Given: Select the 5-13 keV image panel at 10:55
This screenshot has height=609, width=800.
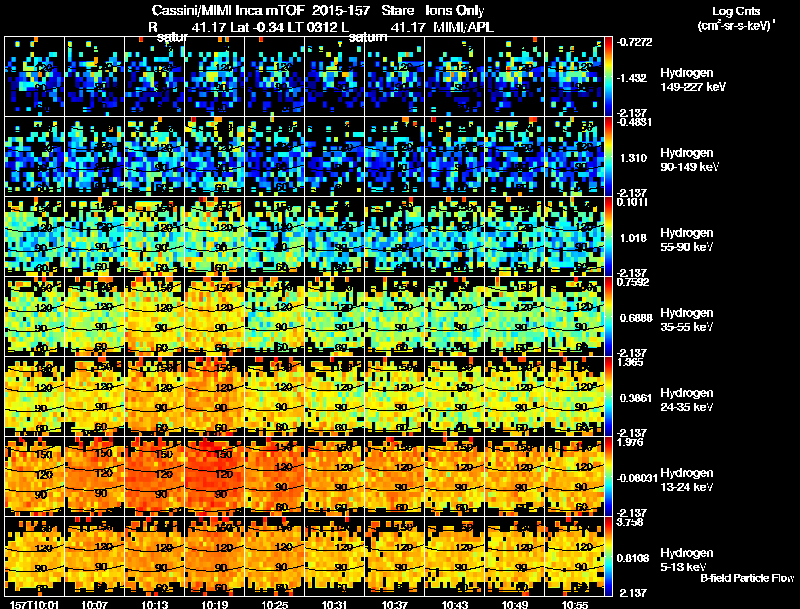Looking at the screenshot, I should (574, 557).
